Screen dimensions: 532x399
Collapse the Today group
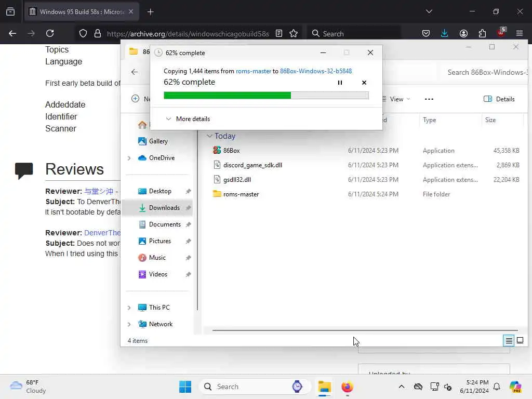pos(209,136)
